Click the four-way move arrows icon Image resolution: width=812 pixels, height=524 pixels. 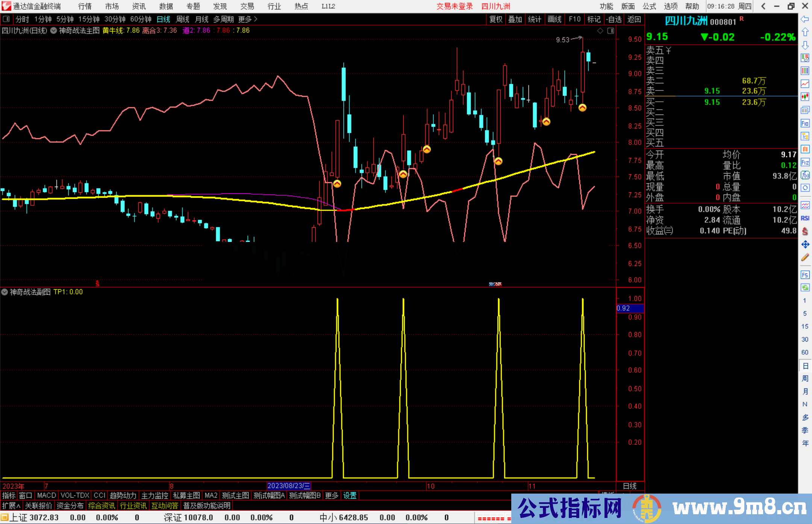tap(805, 245)
